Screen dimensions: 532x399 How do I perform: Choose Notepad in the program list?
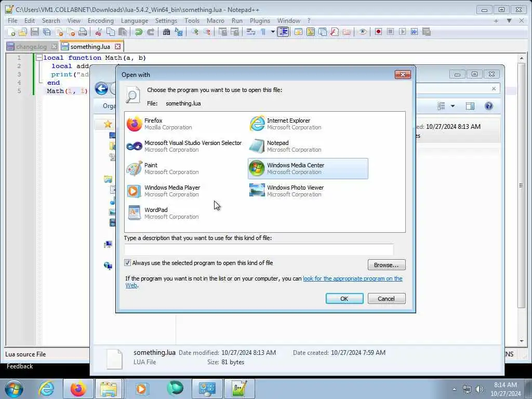click(x=308, y=146)
